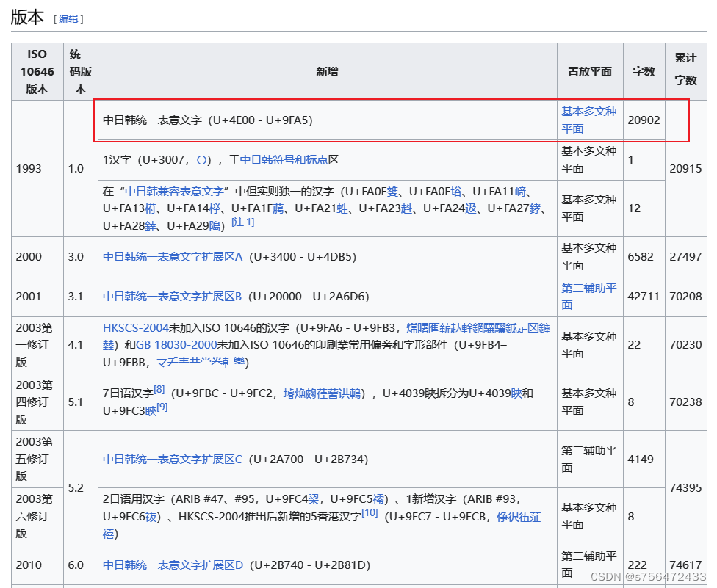Click footnote reference [8] after 7日语汉字
This screenshot has height=588, width=717.
[x=159, y=390]
